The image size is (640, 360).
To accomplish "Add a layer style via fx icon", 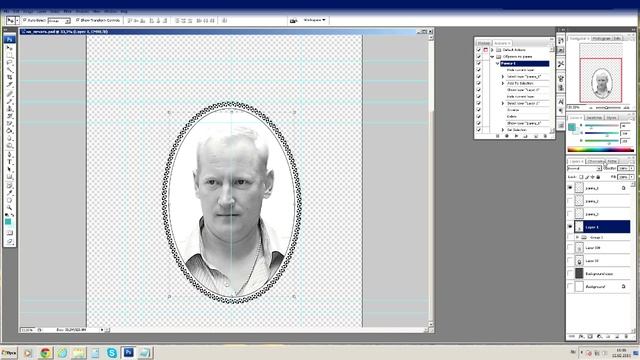I will coord(581,337).
